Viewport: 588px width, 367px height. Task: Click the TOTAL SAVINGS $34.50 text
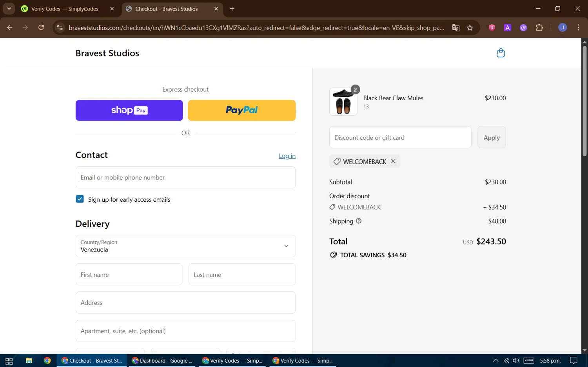pos(373,255)
